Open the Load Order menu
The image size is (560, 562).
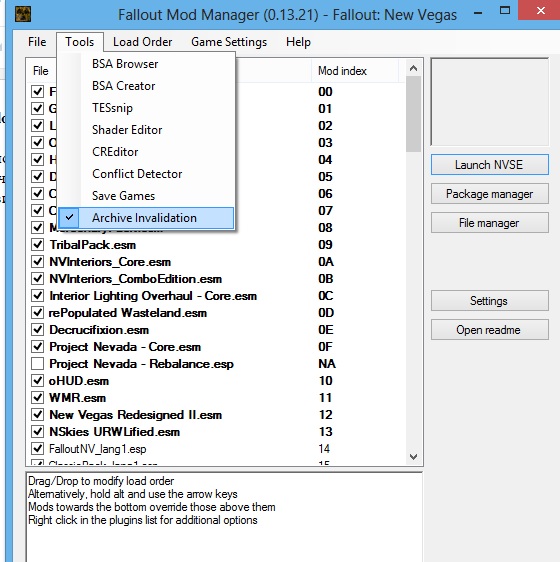click(142, 42)
